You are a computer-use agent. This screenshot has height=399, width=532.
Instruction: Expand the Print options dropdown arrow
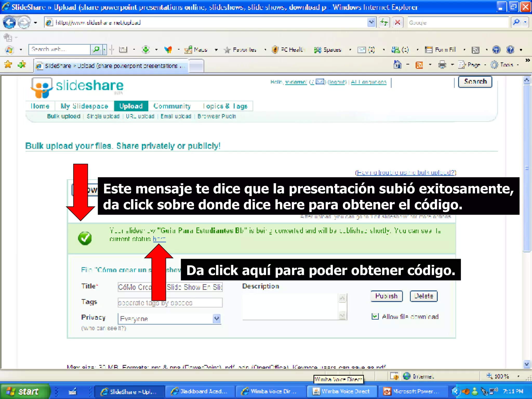(452, 64)
